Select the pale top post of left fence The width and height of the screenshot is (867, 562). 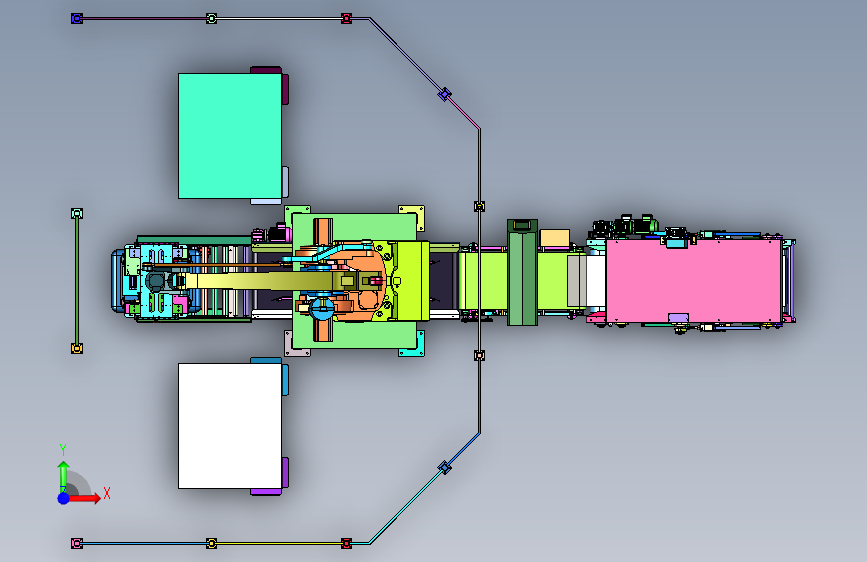point(77,214)
